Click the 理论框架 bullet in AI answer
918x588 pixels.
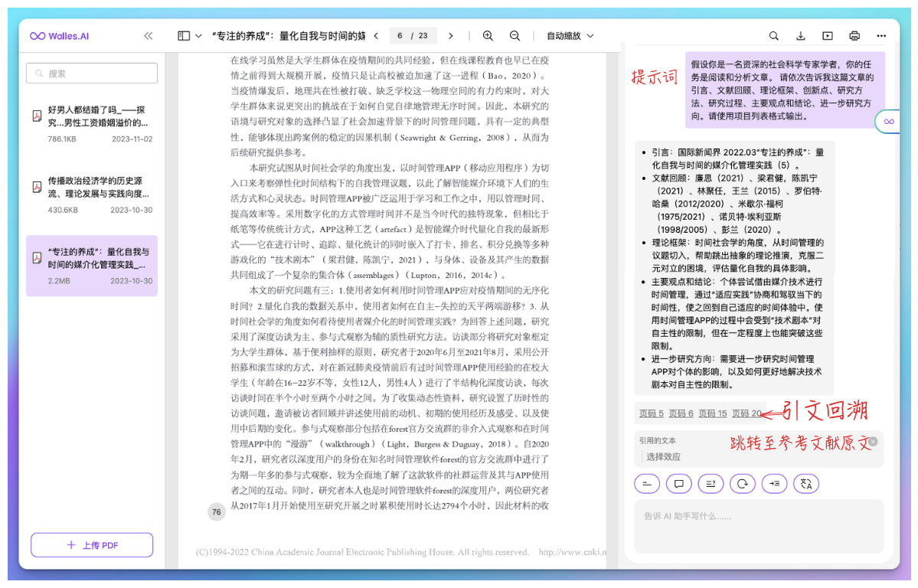coord(737,256)
